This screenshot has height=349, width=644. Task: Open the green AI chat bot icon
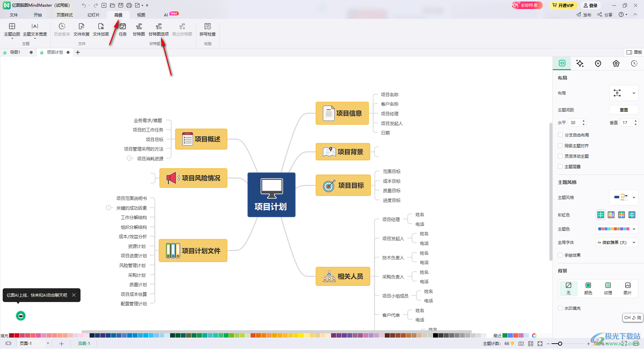click(21, 316)
